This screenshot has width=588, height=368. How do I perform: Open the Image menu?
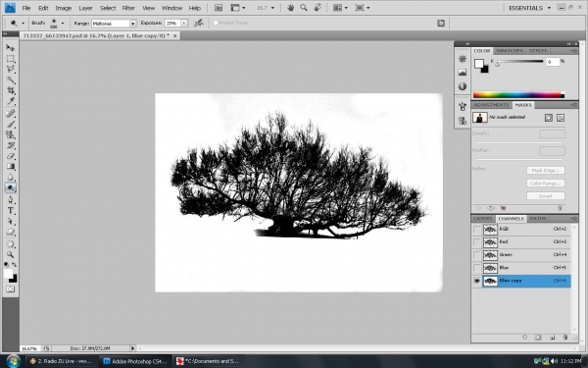[64, 8]
